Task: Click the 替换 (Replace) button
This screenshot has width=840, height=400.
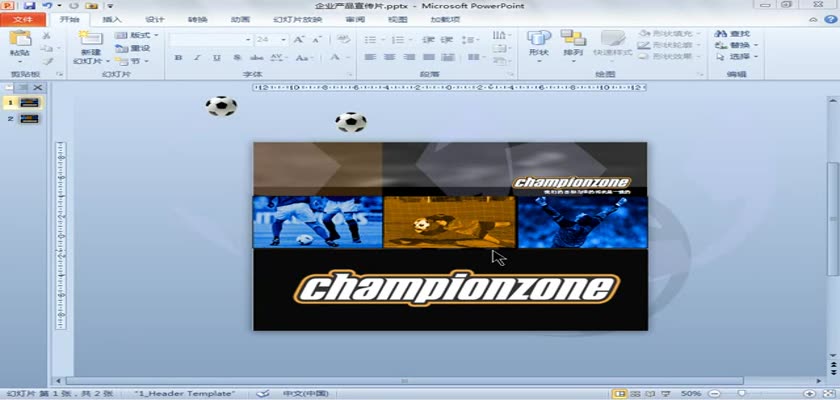Action: click(737, 46)
